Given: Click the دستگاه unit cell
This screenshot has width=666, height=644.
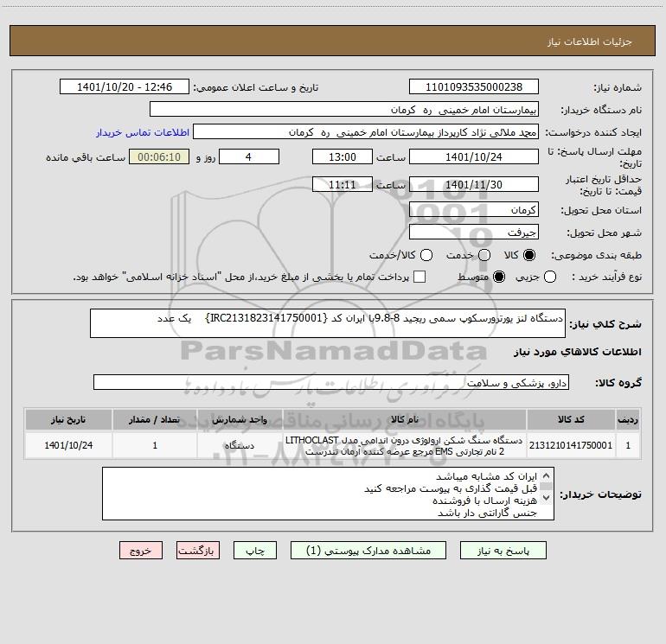Looking at the screenshot, I should (x=240, y=445).
